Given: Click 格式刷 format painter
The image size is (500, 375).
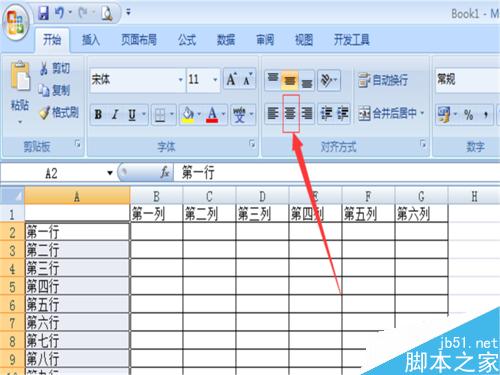Looking at the screenshot, I should (x=59, y=113).
